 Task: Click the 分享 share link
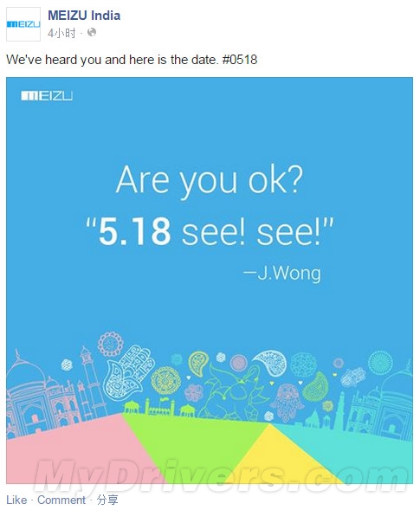107,500
